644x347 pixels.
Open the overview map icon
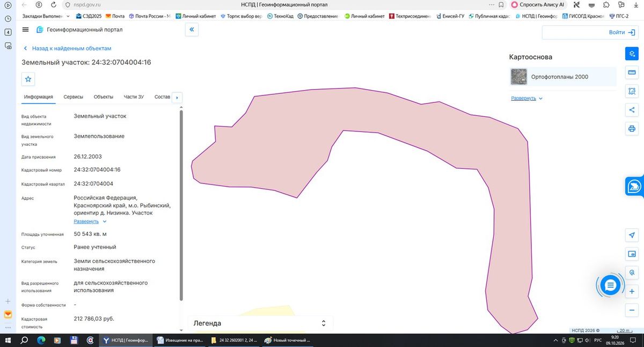632,254
